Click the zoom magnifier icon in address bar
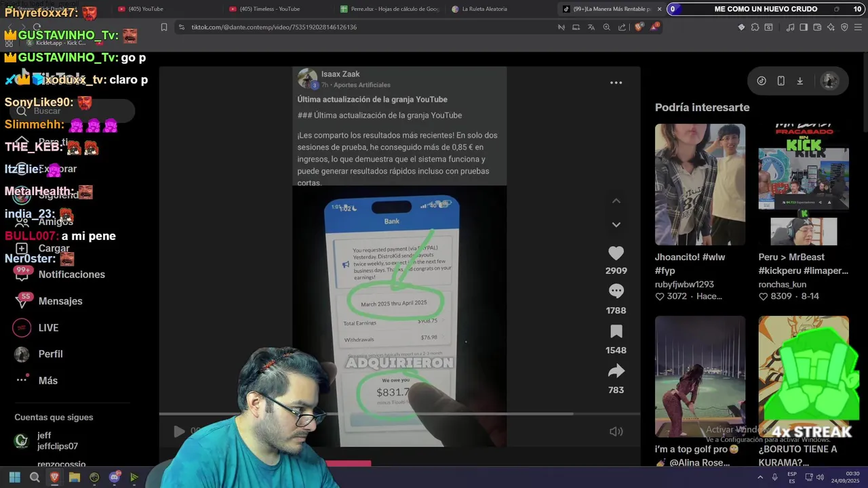 click(x=606, y=27)
